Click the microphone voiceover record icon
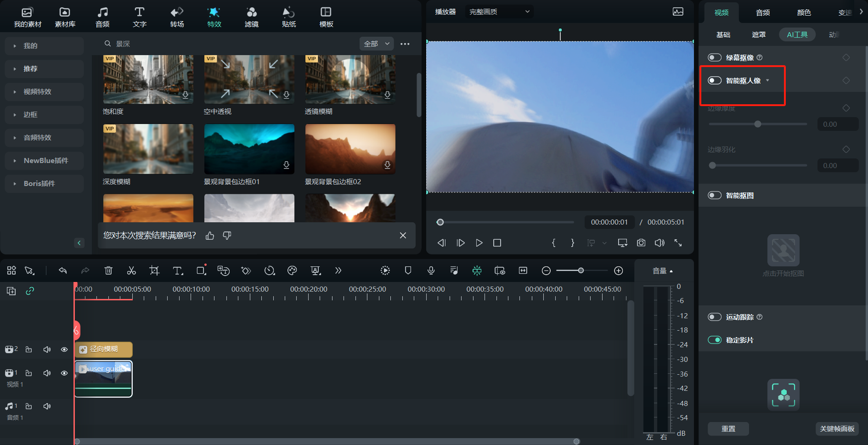This screenshot has width=868, height=445. point(431,270)
